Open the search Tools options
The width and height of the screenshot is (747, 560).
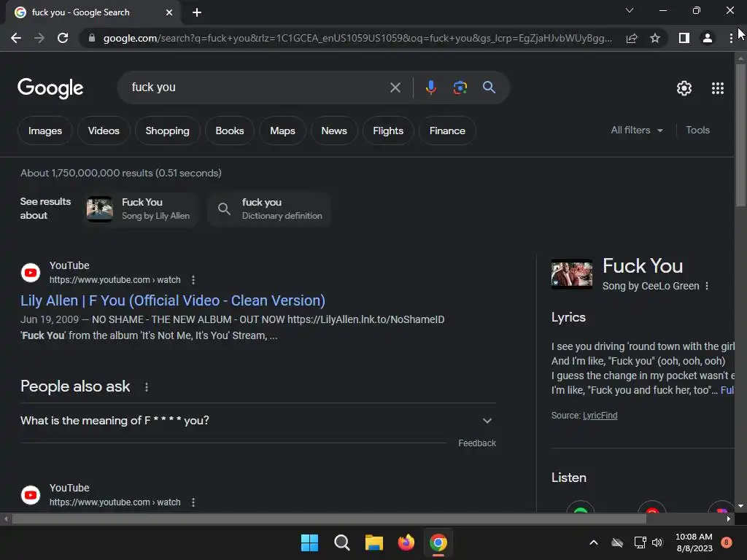click(x=697, y=130)
